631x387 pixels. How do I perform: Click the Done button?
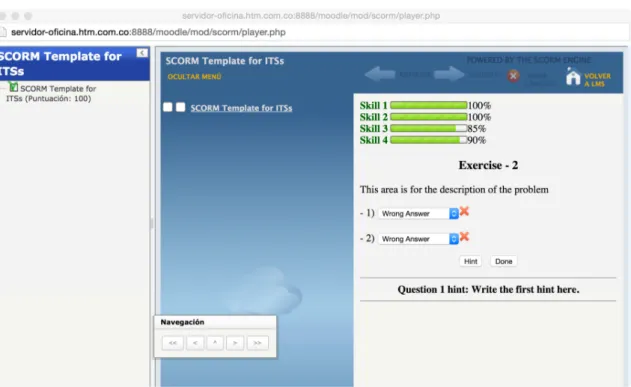tap(503, 261)
